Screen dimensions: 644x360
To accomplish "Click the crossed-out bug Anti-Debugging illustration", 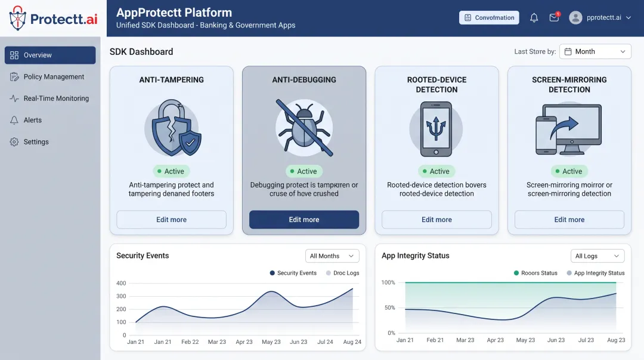I will pyautogui.click(x=304, y=128).
